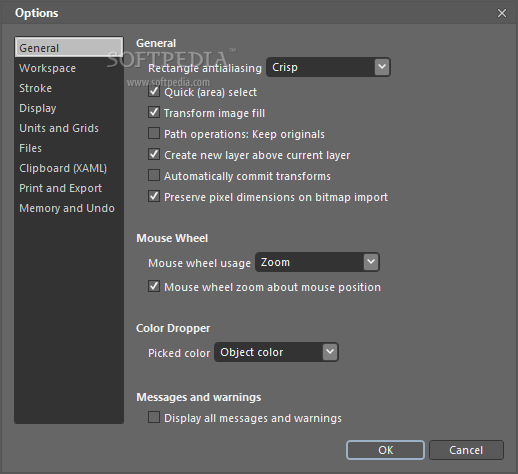
Task: Select Clipboard (XAML) category
Action: tap(69, 168)
